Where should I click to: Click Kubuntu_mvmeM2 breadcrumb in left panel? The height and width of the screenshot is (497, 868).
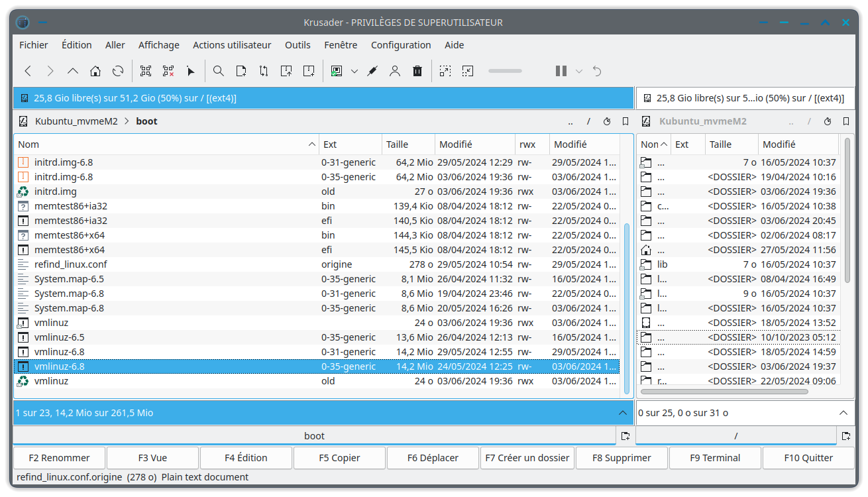point(76,121)
